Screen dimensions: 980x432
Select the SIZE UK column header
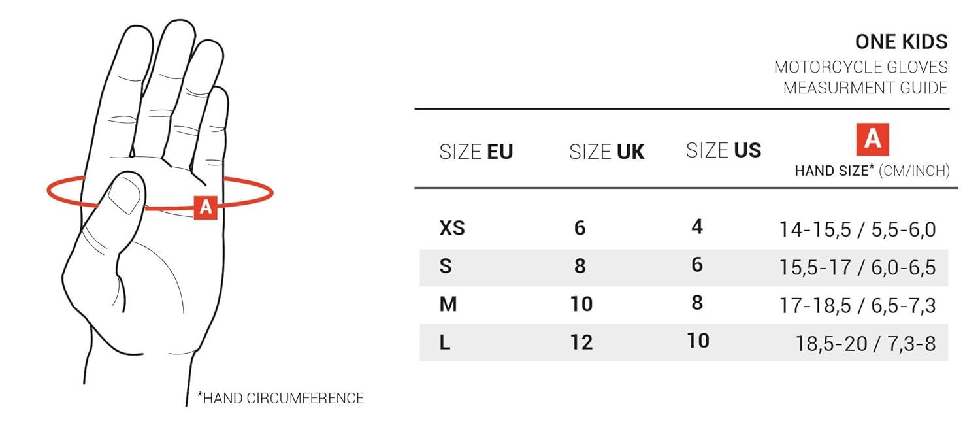[606, 152]
